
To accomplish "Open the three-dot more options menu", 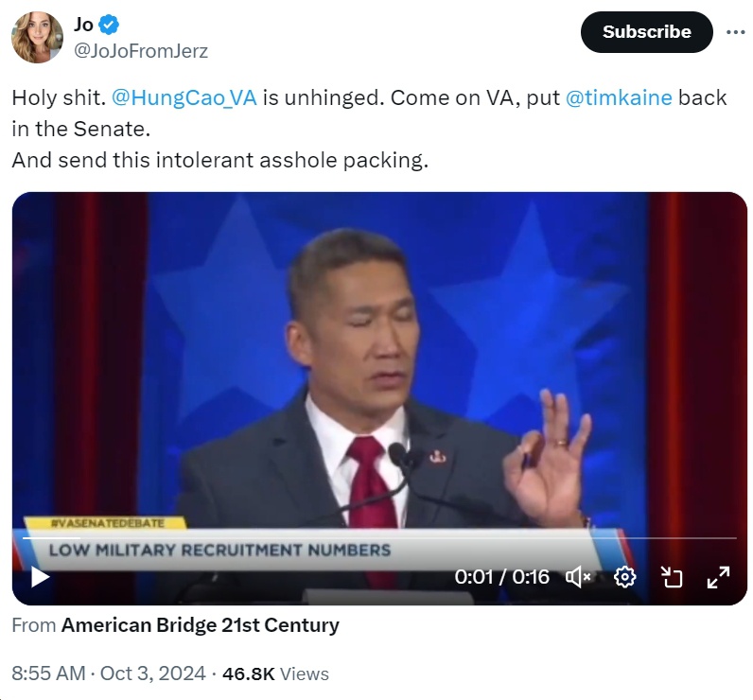I will 735,32.
